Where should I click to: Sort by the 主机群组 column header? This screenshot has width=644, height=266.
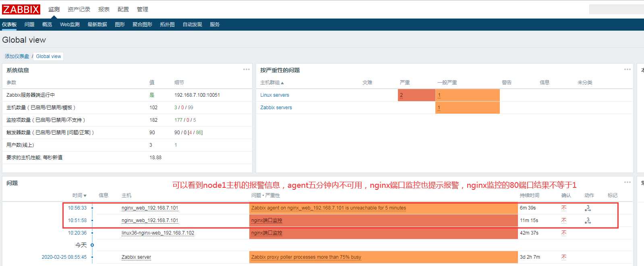[x=272, y=83]
